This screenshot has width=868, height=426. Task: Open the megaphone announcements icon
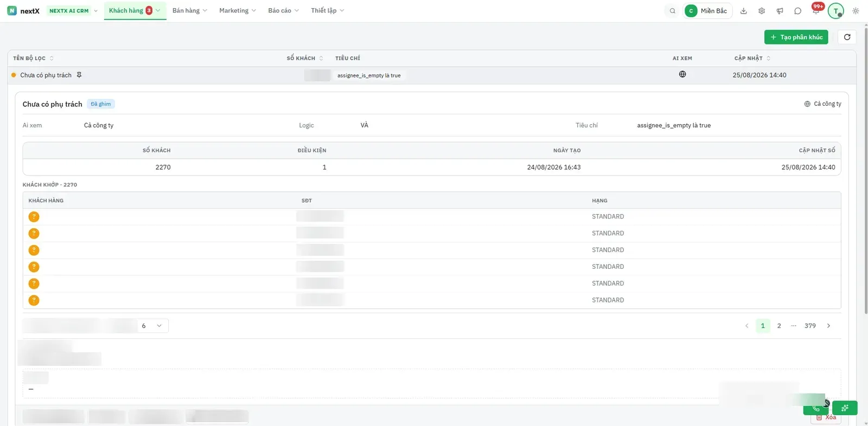pyautogui.click(x=780, y=11)
